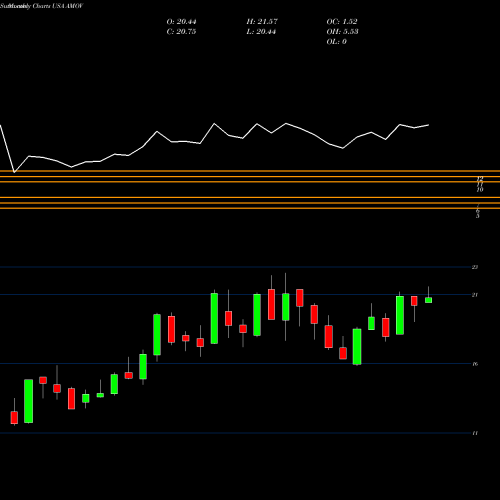Click the 'C: 20.75' close price value
500x500 pixels.
[181, 32]
